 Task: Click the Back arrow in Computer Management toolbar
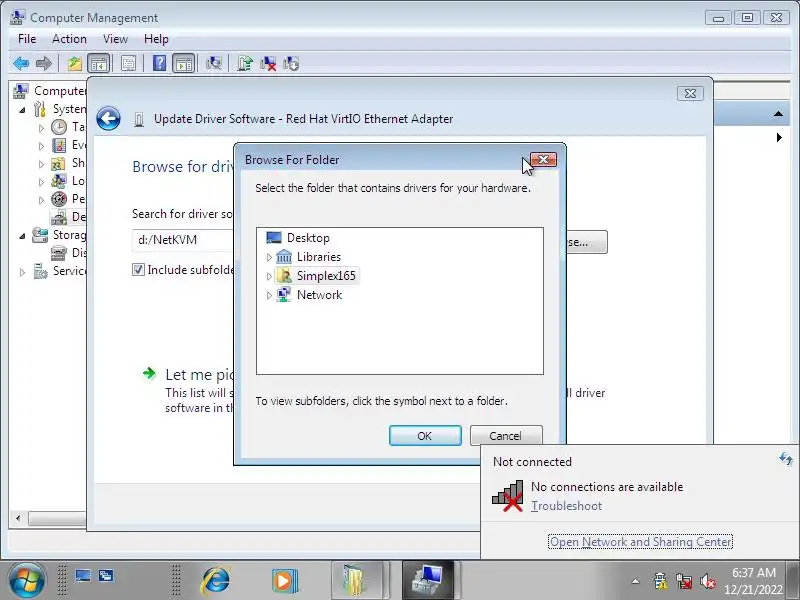tap(21, 64)
